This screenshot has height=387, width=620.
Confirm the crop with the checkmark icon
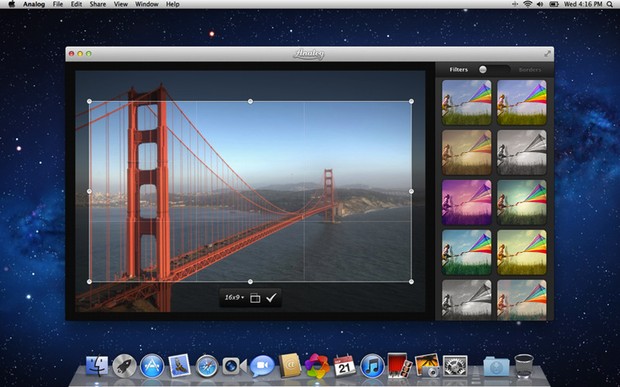pyautogui.click(x=271, y=298)
